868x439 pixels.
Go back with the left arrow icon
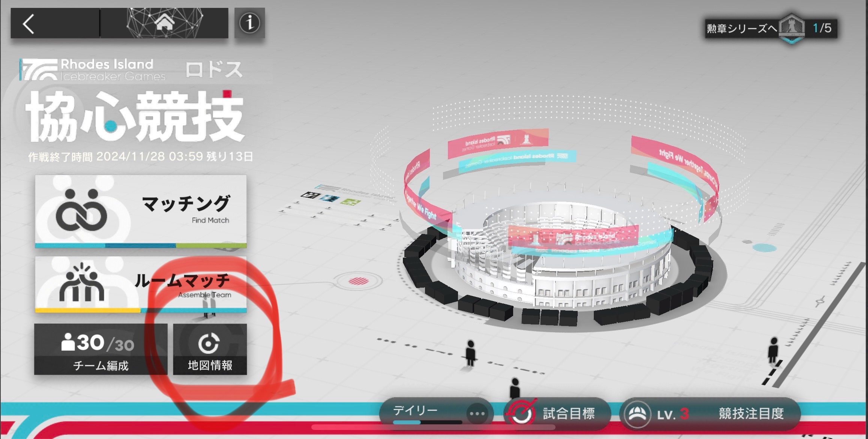click(29, 24)
